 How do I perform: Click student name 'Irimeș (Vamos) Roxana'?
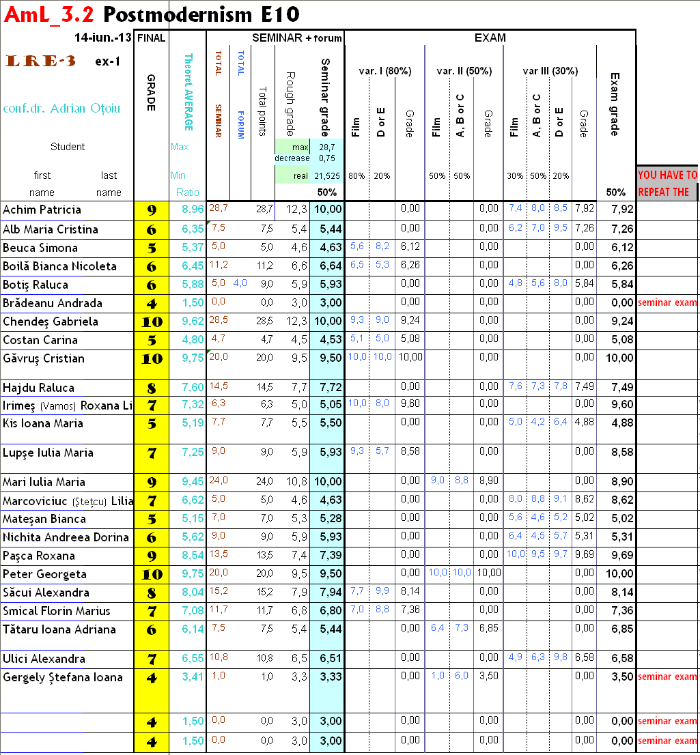pyautogui.click(x=68, y=405)
